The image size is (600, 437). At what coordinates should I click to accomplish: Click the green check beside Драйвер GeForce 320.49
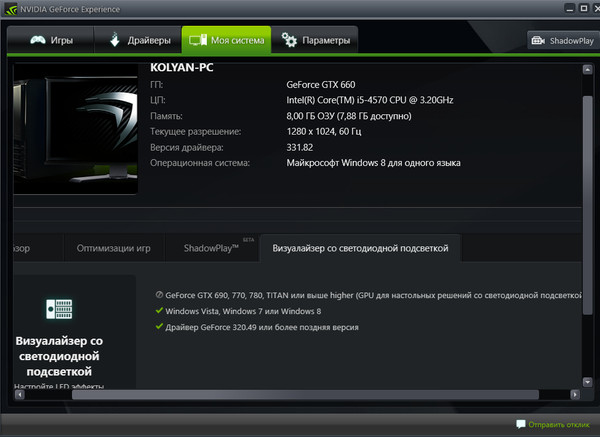click(x=159, y=326)
